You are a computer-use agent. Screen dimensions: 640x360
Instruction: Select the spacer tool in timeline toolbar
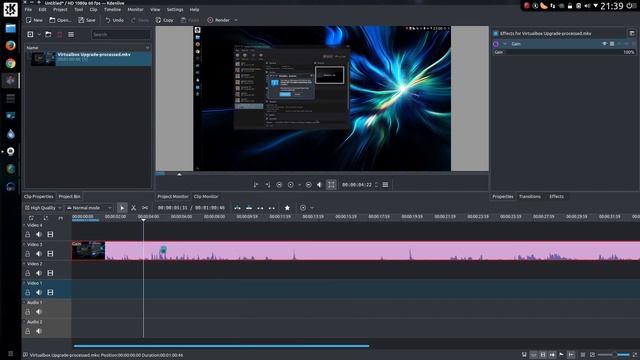click(145, 208)
